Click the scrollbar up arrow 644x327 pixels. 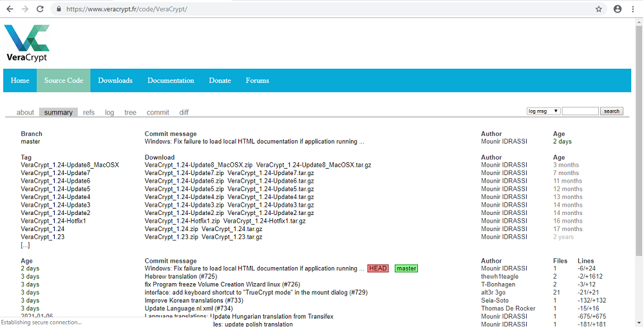coord(639,22)
